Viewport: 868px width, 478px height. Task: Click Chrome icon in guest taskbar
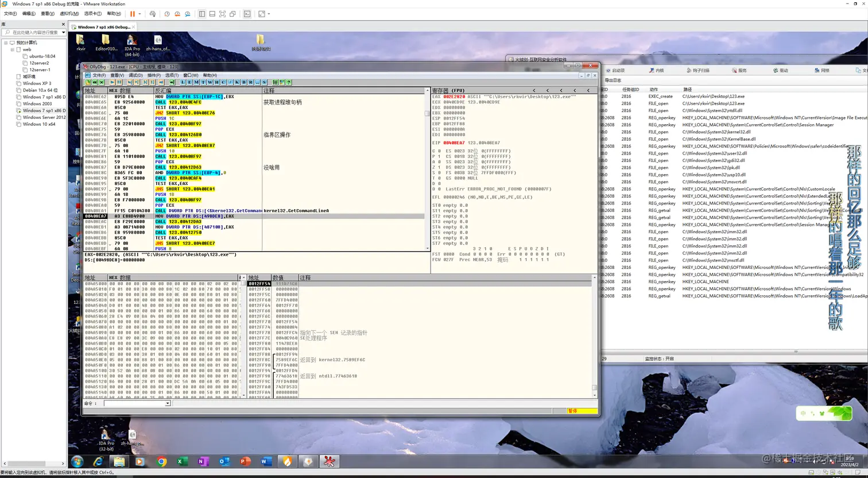click(x=161, y=461)
